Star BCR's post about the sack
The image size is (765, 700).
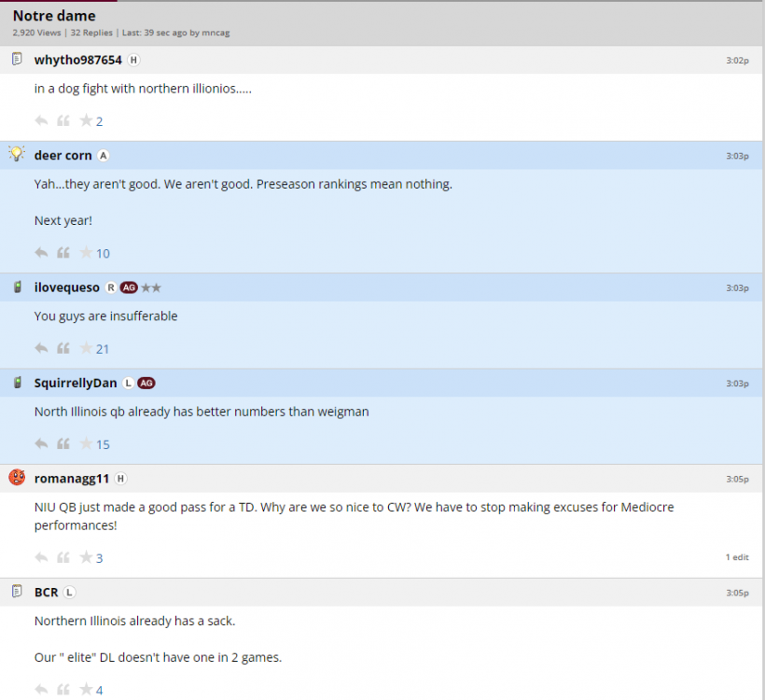coord(86,690)
